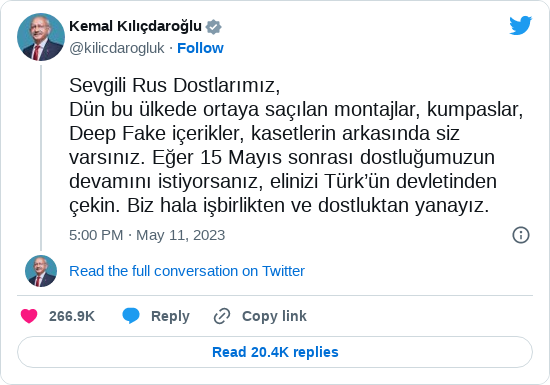Click the chain link icon
Viewport: 550px width, 385px height.
pos(222,316)
